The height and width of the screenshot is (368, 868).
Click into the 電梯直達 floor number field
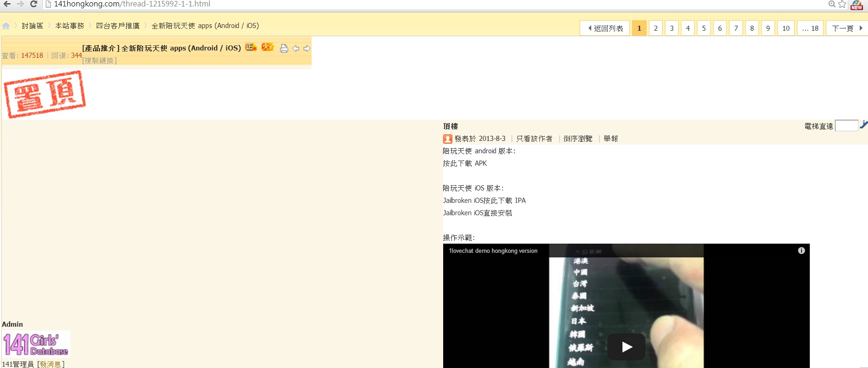click(x=846, y=126)
